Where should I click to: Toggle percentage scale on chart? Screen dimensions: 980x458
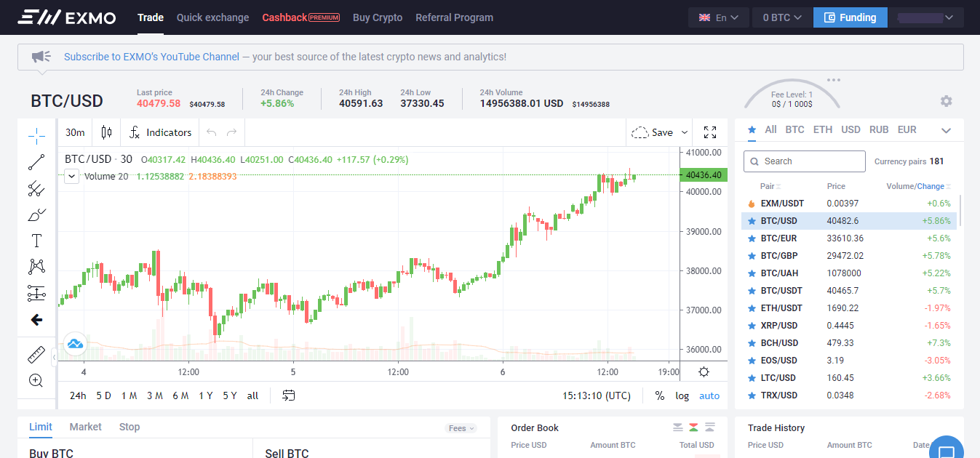point(659,395)
